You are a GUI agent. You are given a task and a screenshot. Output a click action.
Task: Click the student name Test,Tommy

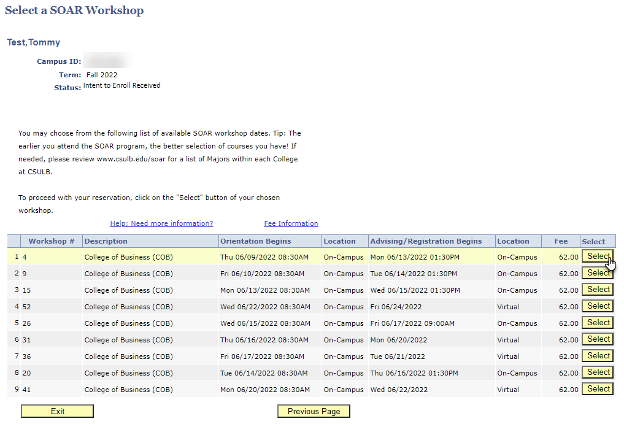pos(33,42)
